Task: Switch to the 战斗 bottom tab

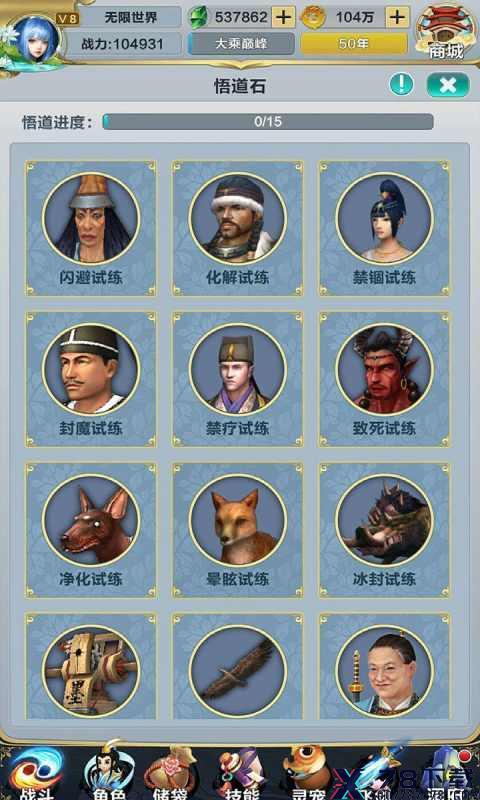Action: tap(35, 774)
